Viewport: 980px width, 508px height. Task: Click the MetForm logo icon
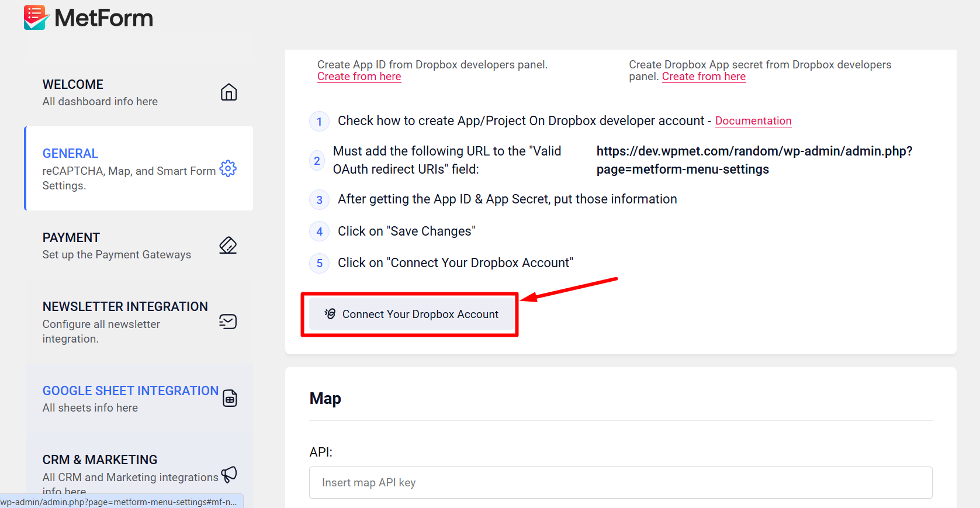(x=36, y=18)
